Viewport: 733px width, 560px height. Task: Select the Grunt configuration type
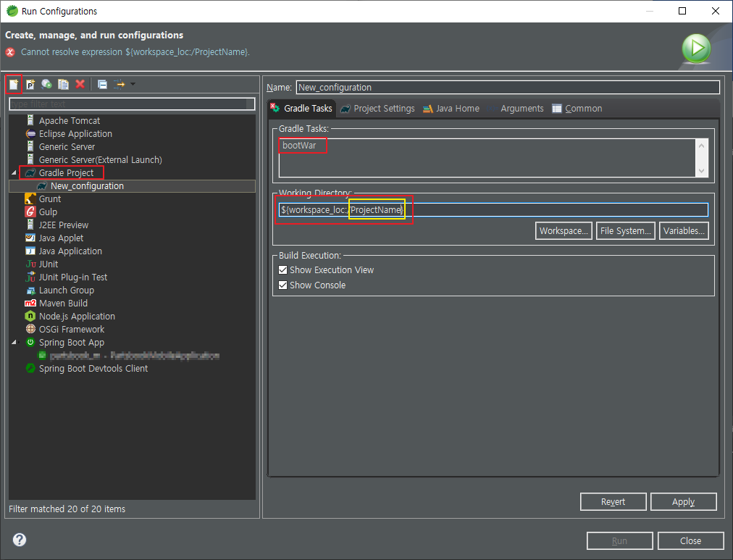click(49, 199)
